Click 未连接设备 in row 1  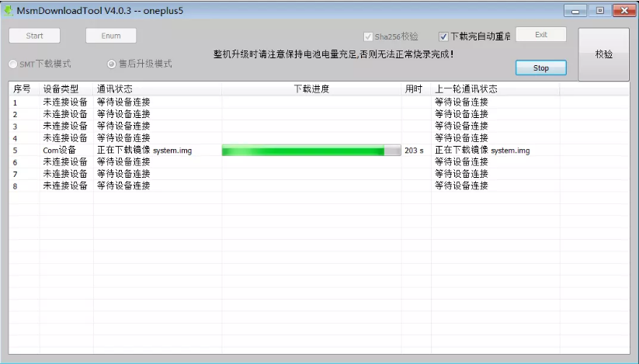click(65, 102)
